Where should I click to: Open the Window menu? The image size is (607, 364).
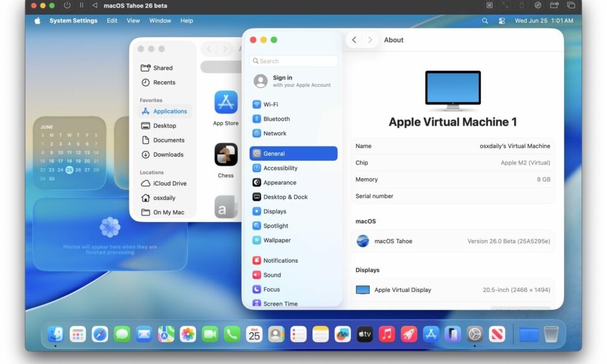point(160,21)
